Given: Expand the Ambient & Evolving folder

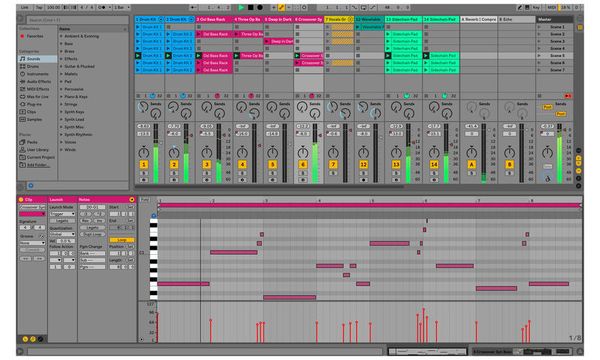Looking at the screenshot, I should pyautogui.click(x=61, y=36).
